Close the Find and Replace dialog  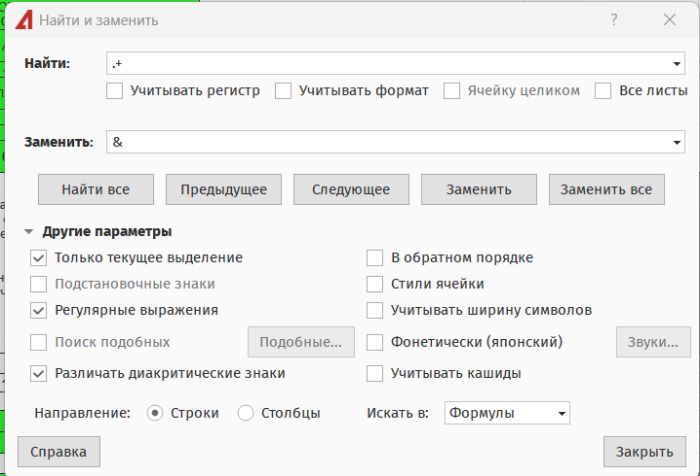pyautogui.click(x=670, y=20)
